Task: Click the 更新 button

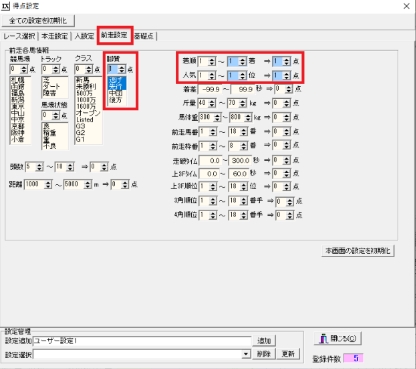Action: click(x=288, y=354)
